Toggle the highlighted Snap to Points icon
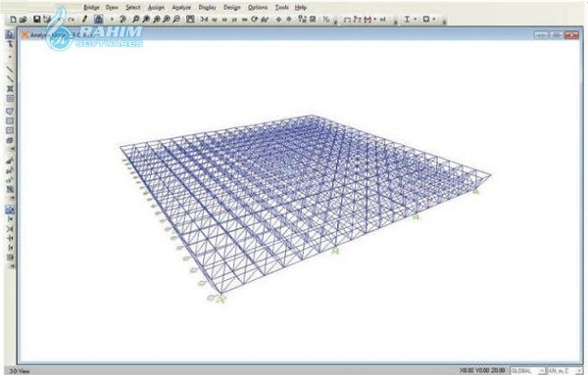Screen dimensions: 588x375 (x=10, y=210)
